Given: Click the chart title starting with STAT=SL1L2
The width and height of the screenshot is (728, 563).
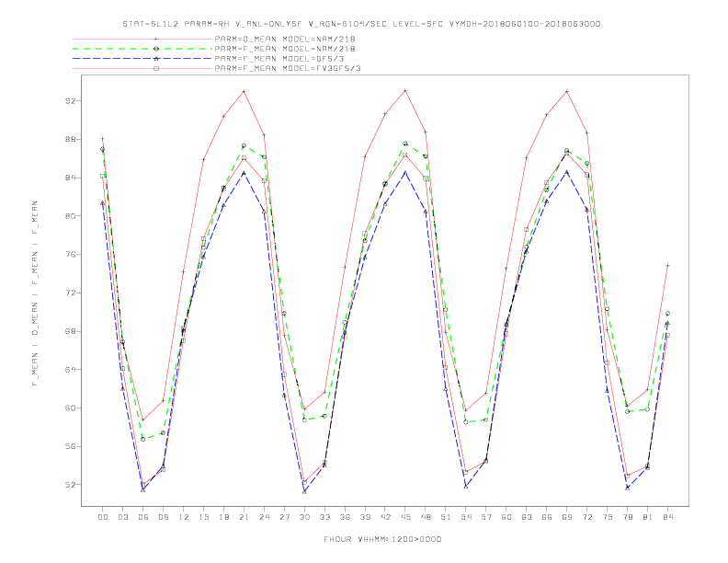Looking at the screenshot, I should pos(361,24).
